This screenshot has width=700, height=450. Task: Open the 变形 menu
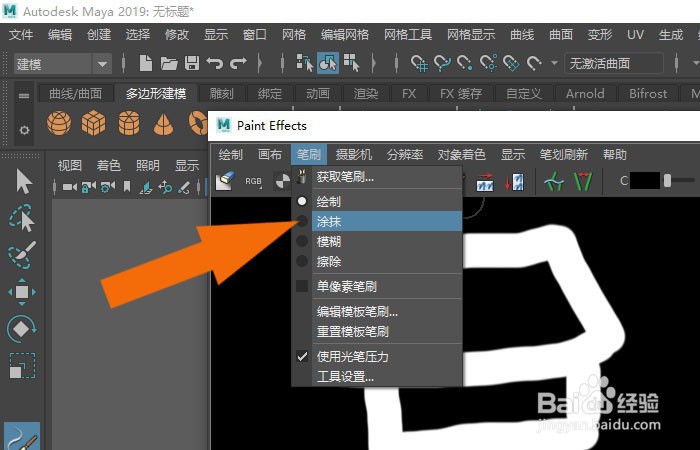click(600, 34)
